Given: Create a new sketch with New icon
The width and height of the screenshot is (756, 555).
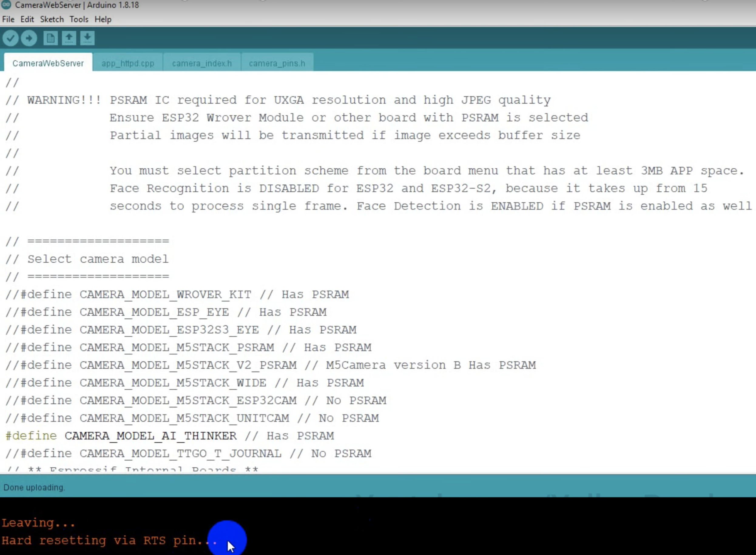Looking at the screenshot, I should pos(50,38).
